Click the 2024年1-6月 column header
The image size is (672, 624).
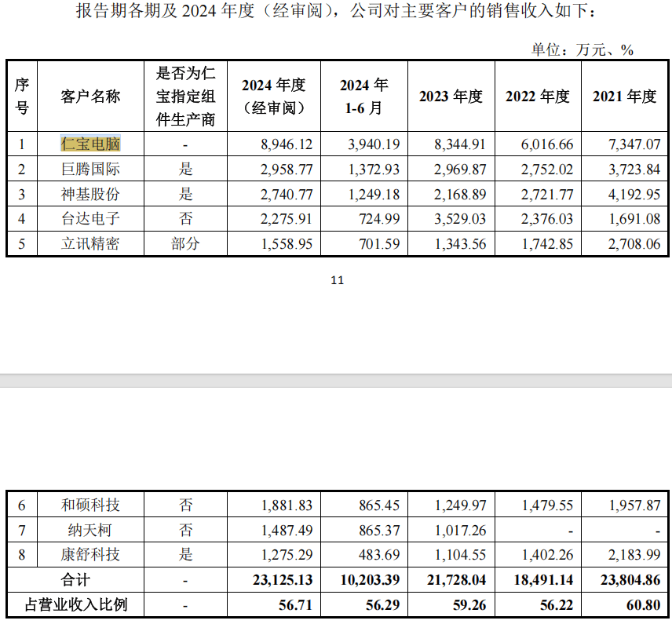(364, 97)
